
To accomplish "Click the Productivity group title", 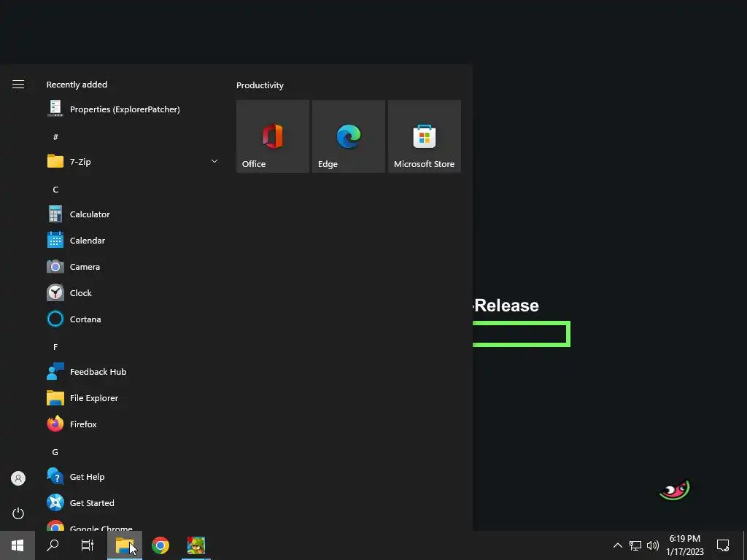I will click(x=260, y=85).
